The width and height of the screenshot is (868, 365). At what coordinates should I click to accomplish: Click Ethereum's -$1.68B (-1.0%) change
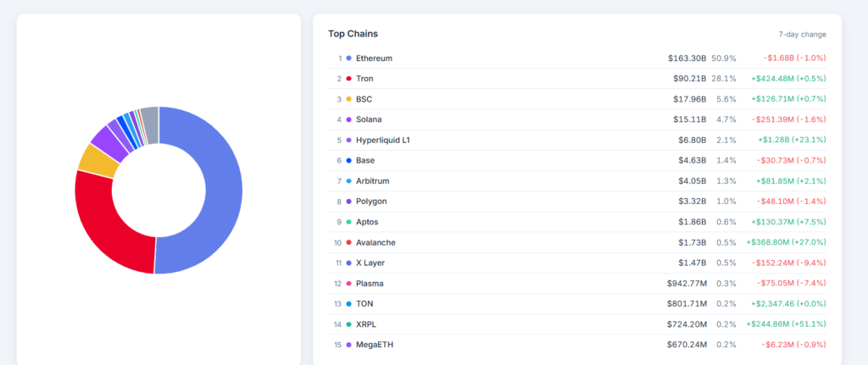point(795,58)
